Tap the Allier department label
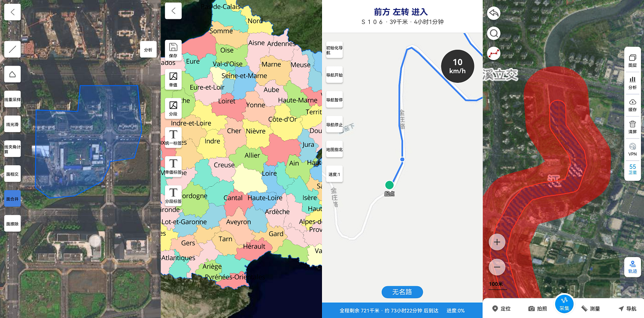The width and height of the screenshot is (644, 318). click(x=252, y=155)
